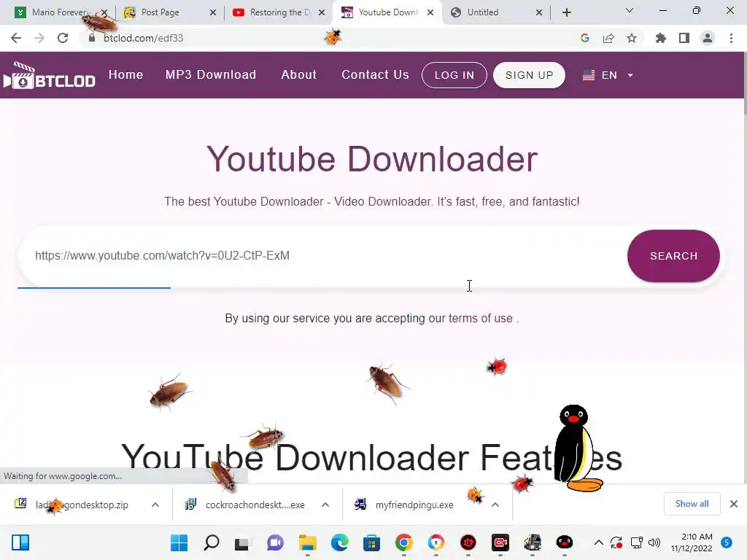
Task: Close the Post Page tab
Action: point(213,12)
